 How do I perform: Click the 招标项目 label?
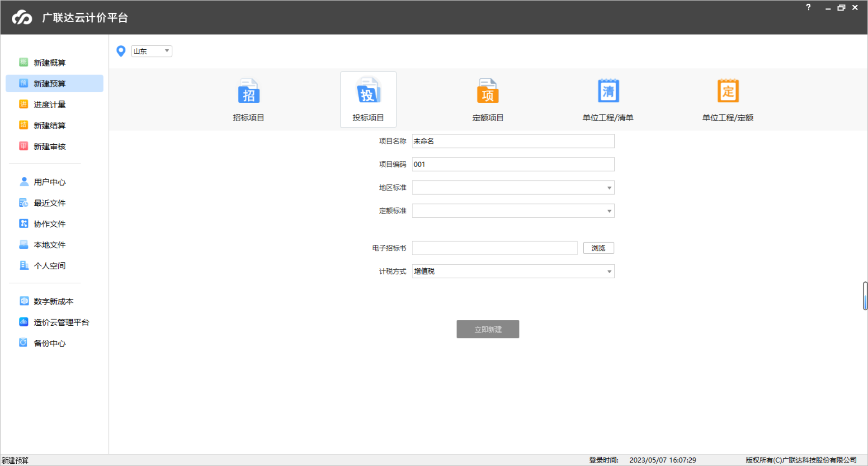248,118
